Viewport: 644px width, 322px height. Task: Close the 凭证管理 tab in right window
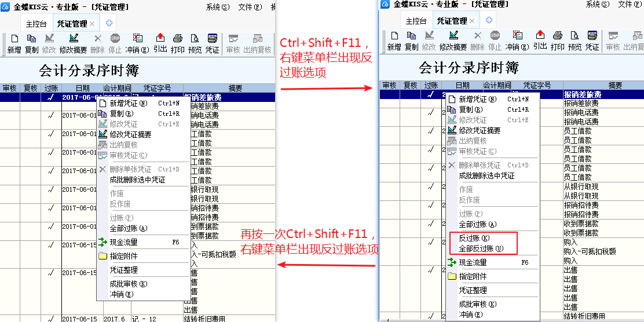click(x=472, y=21)
